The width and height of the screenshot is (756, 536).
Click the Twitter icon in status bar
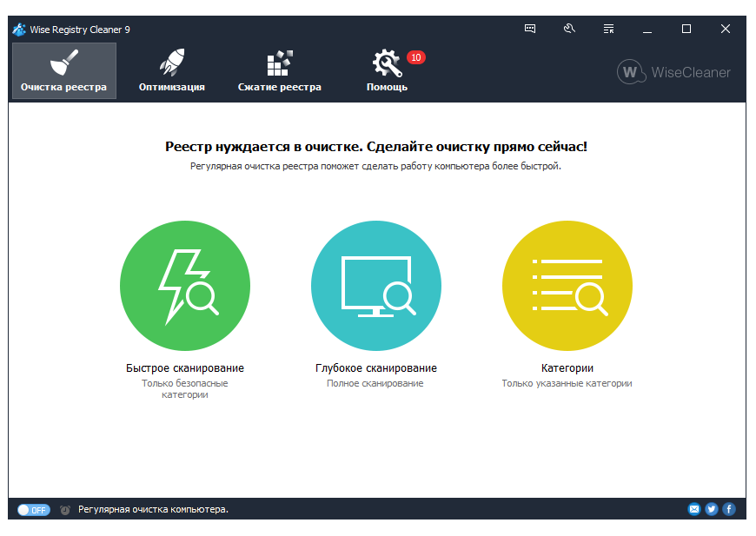pos(711,509)
